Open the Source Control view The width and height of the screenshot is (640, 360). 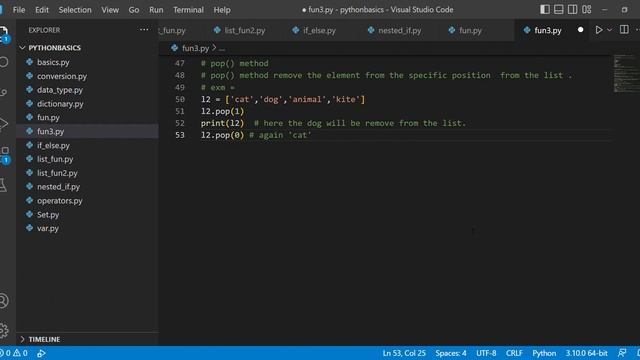coord(4,93)
